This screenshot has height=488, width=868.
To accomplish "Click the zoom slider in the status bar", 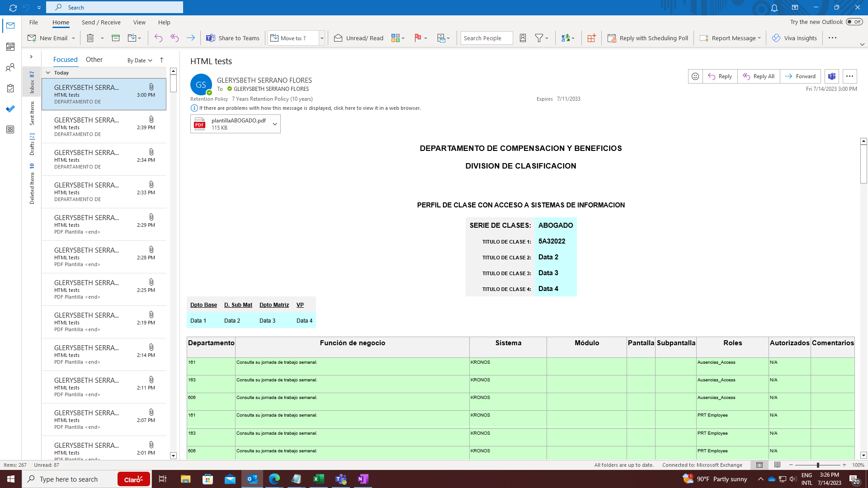I will 817,465.
